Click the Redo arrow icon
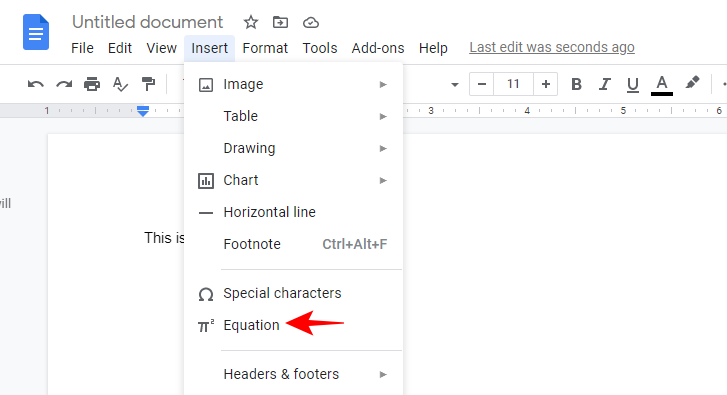The image size is (727, 395). (64, 84)
